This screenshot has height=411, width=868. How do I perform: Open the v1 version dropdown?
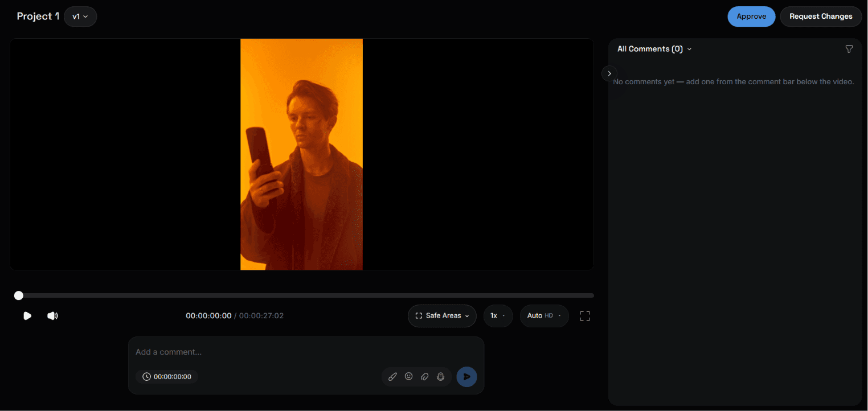click(80, 17)
